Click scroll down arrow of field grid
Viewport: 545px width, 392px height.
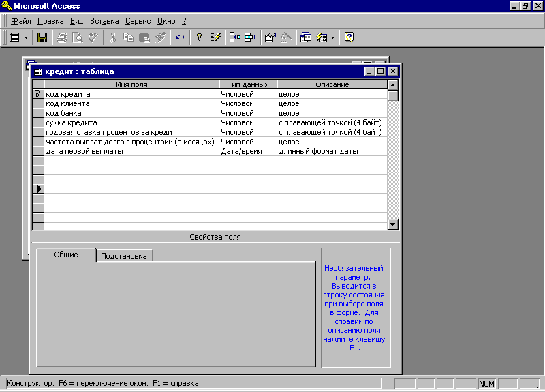(x=393, y=225)
